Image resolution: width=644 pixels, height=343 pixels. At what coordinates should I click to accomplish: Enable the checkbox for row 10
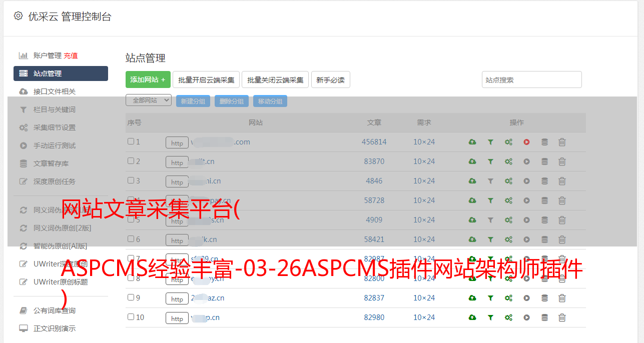tap(131, 317)
